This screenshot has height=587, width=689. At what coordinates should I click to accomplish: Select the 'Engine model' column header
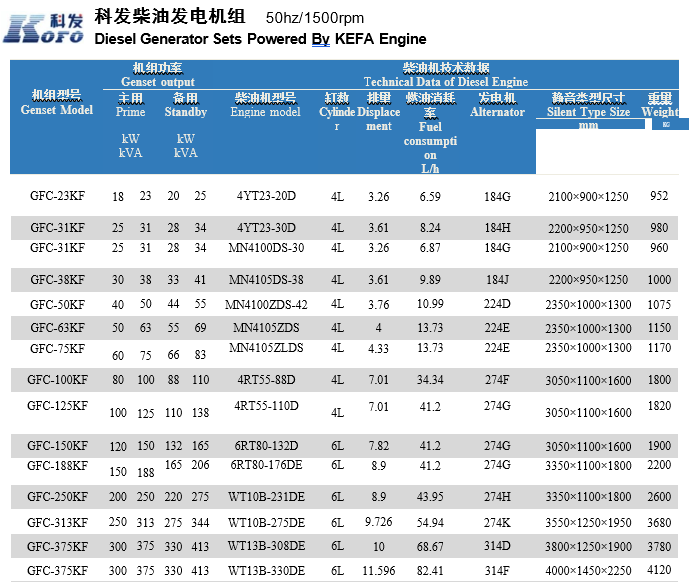point(265,112)
